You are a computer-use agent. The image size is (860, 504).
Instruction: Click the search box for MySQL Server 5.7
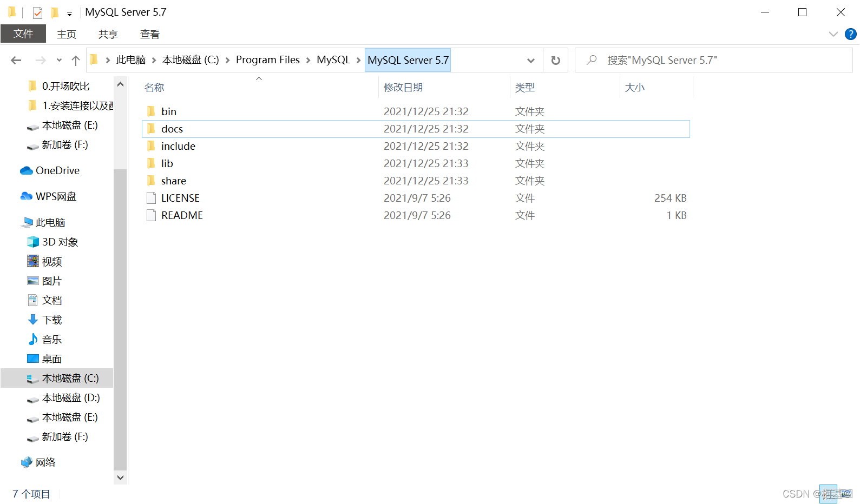pos(713,60)
